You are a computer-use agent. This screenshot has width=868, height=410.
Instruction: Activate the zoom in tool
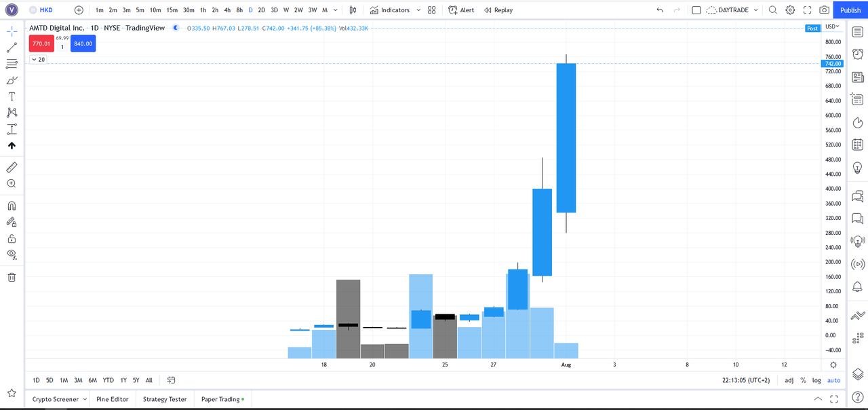[12, 183]
